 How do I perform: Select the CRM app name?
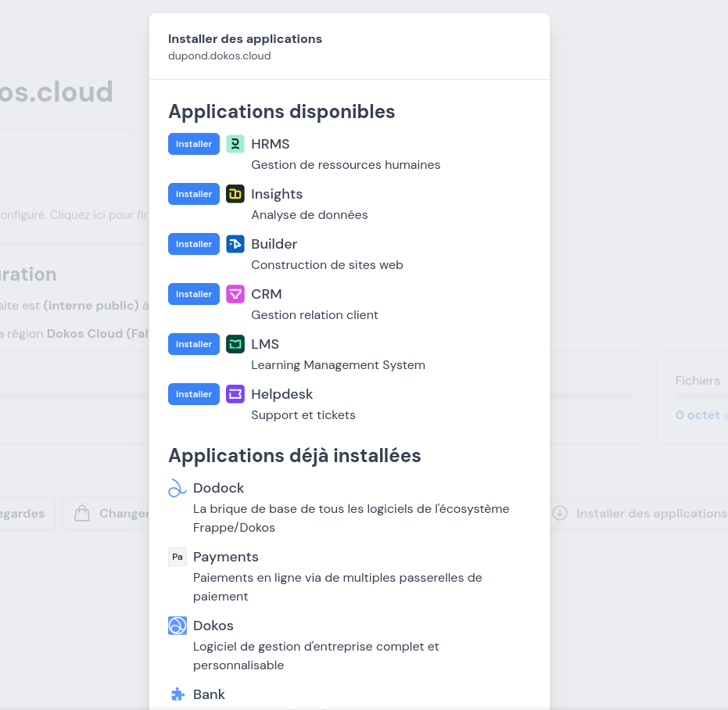tap(267, 295)
